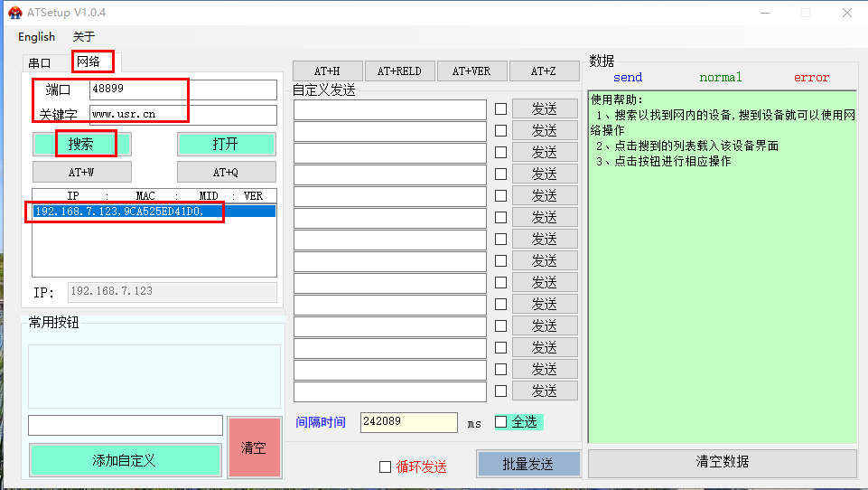
Task: Click the ATSetup app icon in title bar
Action: (x=14, y=13)
